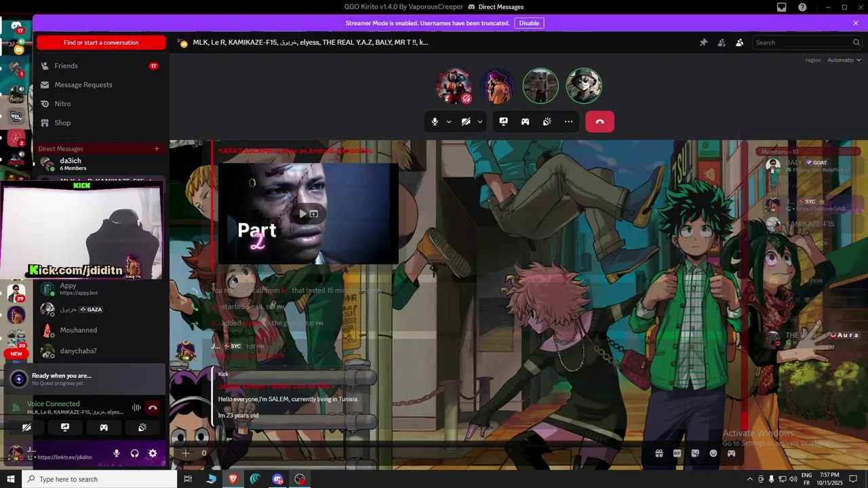Open the Appy direct message
Image resolution: width=868 pixels, height=488 pixels.
pos(100,289)
